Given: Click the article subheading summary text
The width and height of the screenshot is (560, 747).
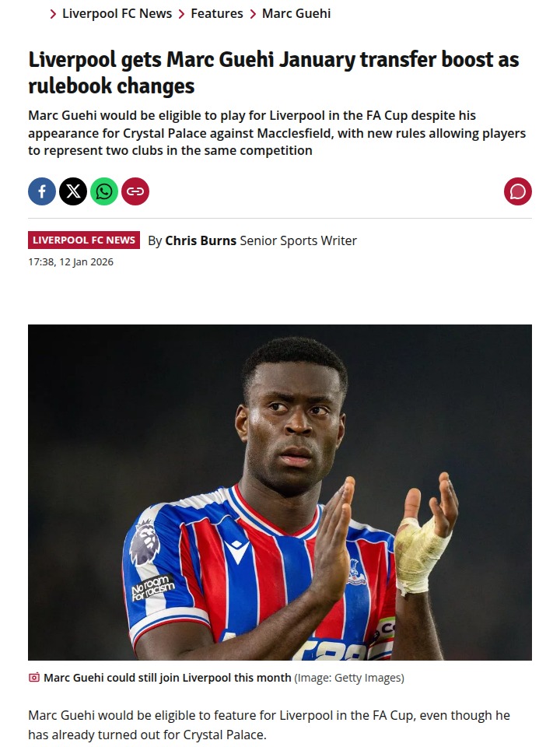Looking at the screenshot, I should coord(277,133).
